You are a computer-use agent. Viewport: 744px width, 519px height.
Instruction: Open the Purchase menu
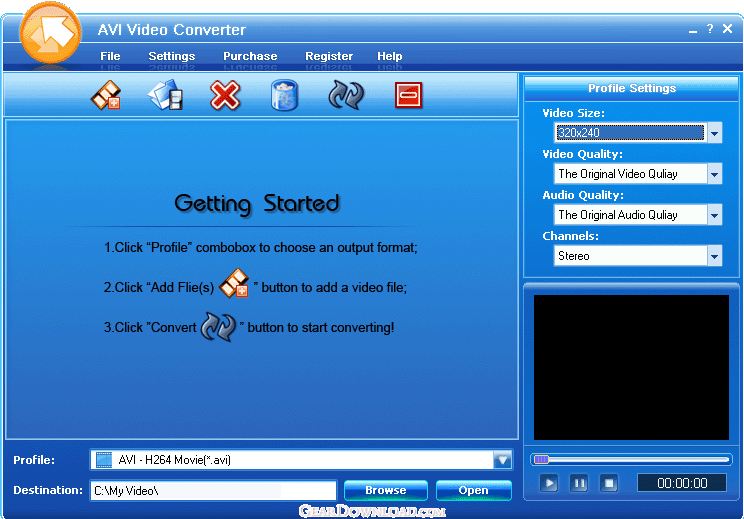click(250, 56)
